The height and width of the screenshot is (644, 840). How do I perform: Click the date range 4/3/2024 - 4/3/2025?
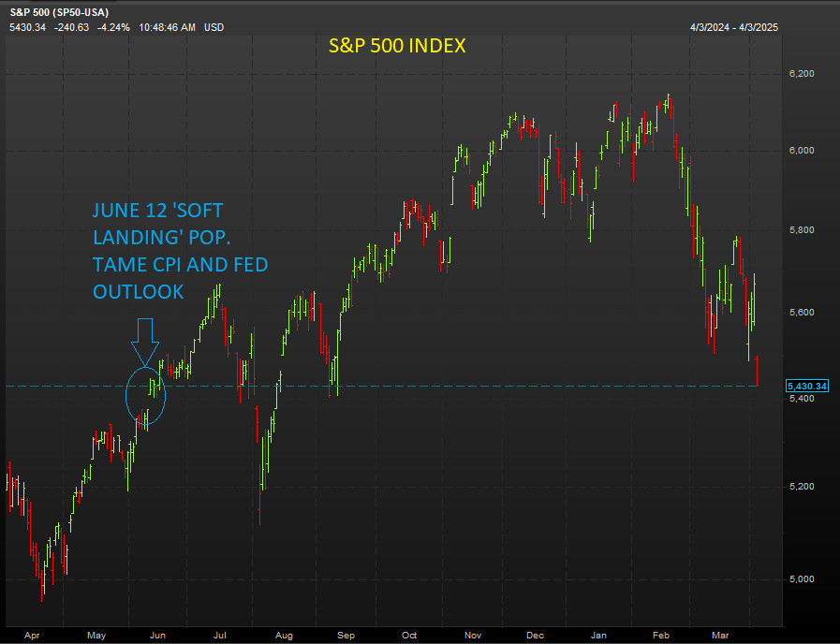[x=734, y=27]
